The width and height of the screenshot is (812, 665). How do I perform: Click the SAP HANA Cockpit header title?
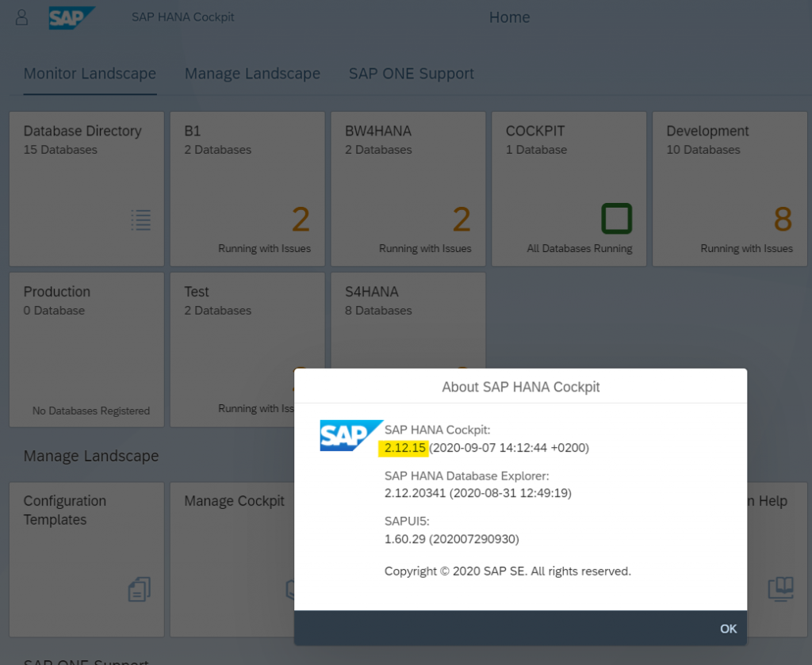click(183, 17)
